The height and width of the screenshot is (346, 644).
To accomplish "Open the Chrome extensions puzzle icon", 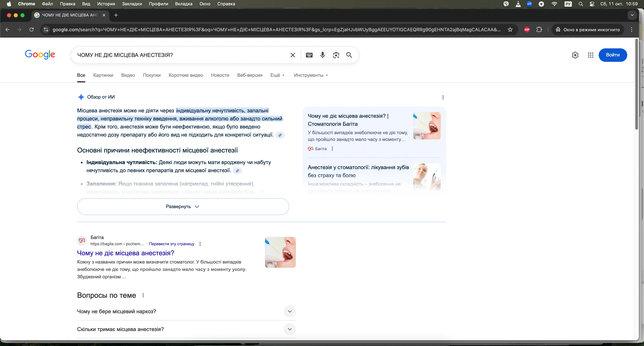I will tap(539, 30).
